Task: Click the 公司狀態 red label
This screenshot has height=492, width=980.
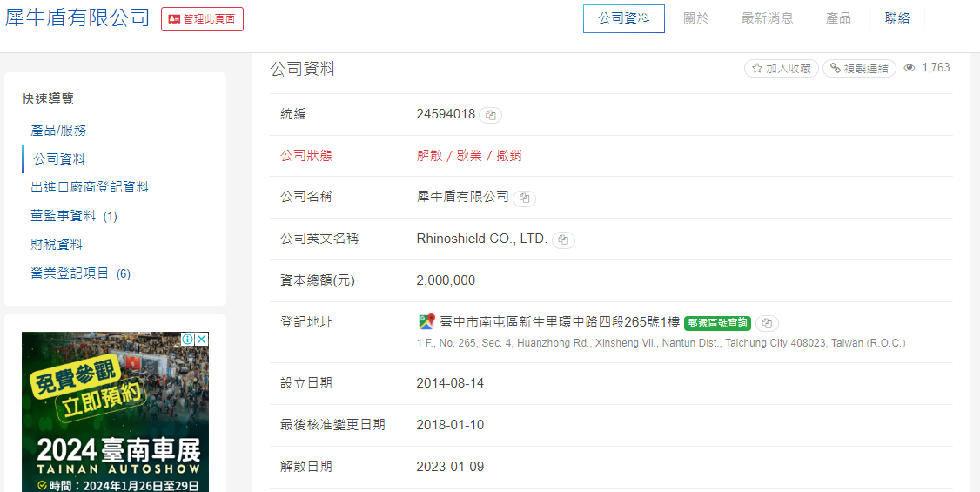Action: click(306, 156)
